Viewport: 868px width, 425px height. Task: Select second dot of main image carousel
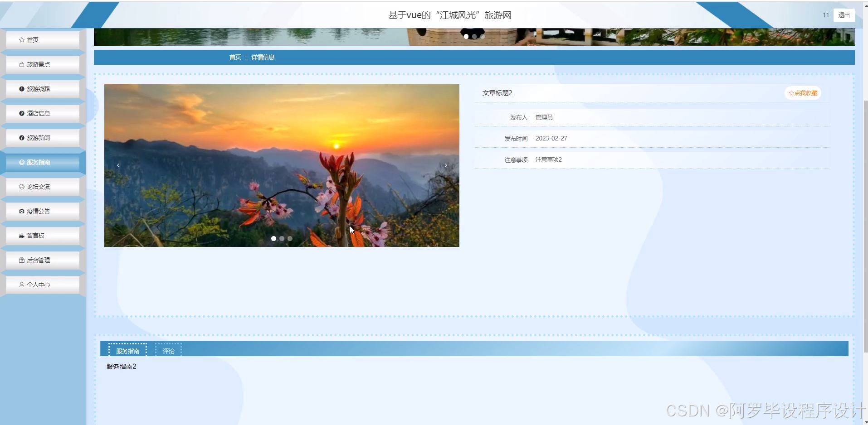point(282,238)
